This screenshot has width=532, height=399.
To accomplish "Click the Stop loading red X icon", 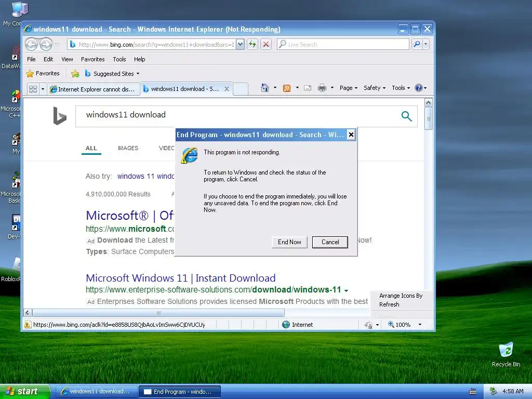I will click(266, 44).
